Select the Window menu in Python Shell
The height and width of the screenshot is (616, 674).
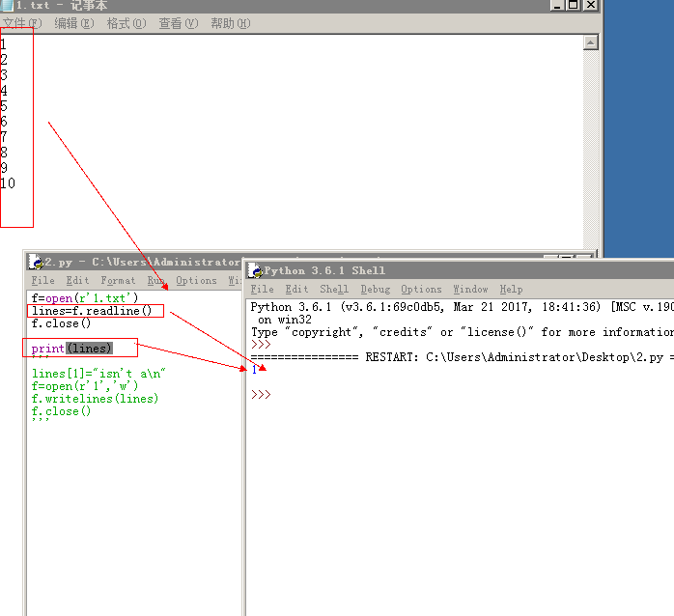click(x=470, y=290)
